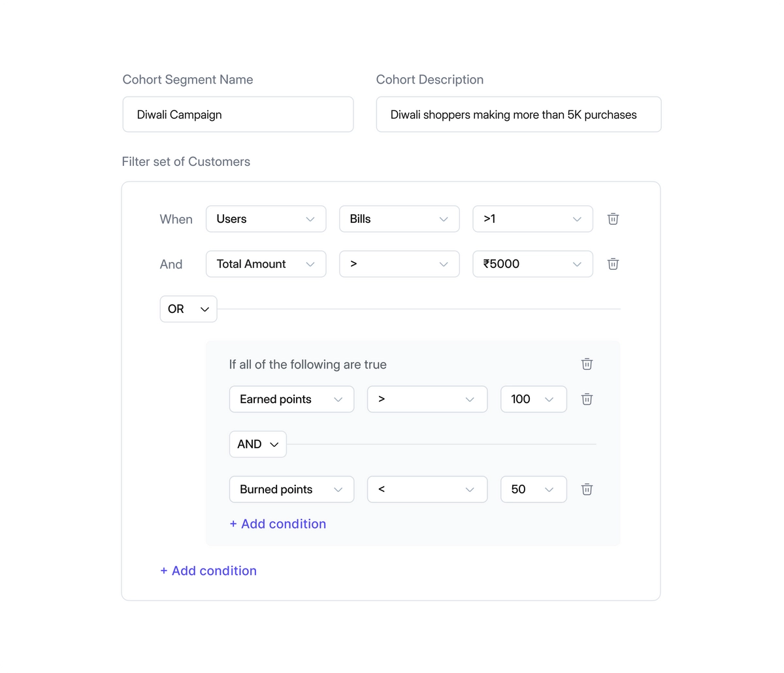The height and width of the screenshot is (673, 784).
Task: Open the Earned points dropdown
Action: [291, 399]
